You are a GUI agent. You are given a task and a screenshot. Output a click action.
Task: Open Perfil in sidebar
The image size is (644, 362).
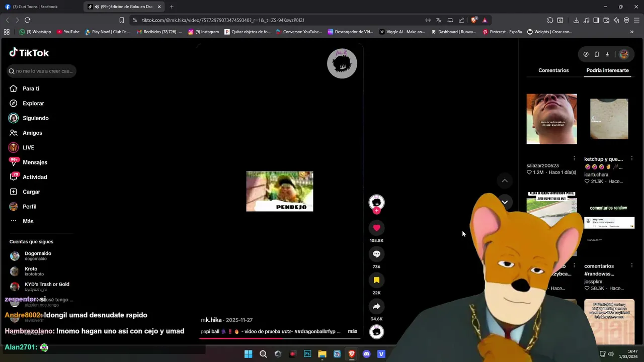(23, 207)
